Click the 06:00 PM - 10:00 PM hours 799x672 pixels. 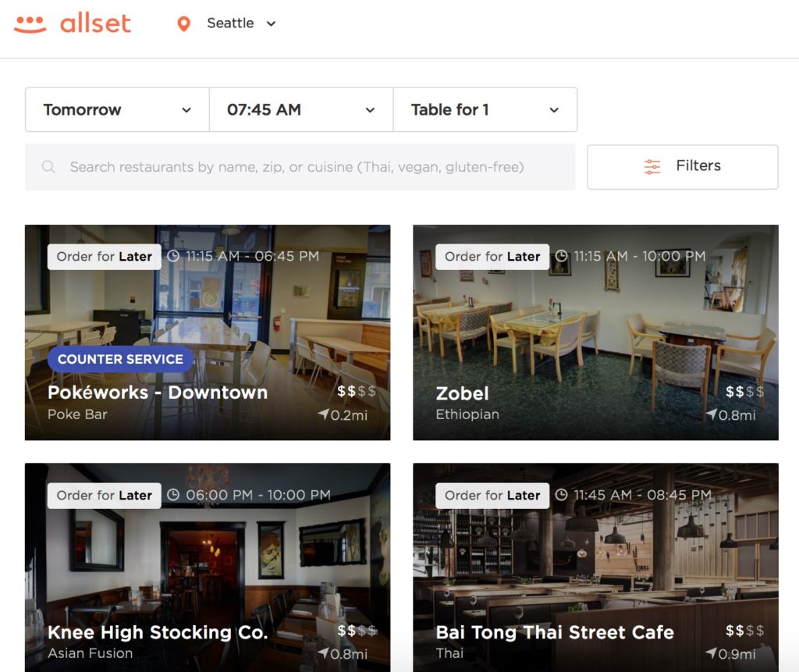tap(257, 495)
